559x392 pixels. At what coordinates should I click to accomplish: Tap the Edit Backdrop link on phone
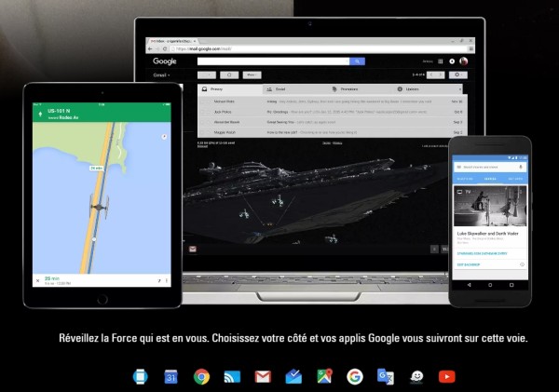coord(469,264)
